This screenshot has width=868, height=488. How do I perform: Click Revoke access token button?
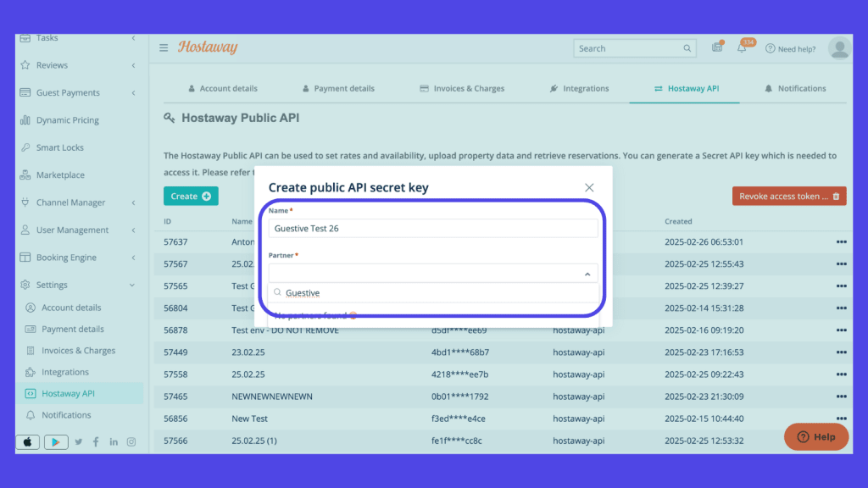coord(789,197)
